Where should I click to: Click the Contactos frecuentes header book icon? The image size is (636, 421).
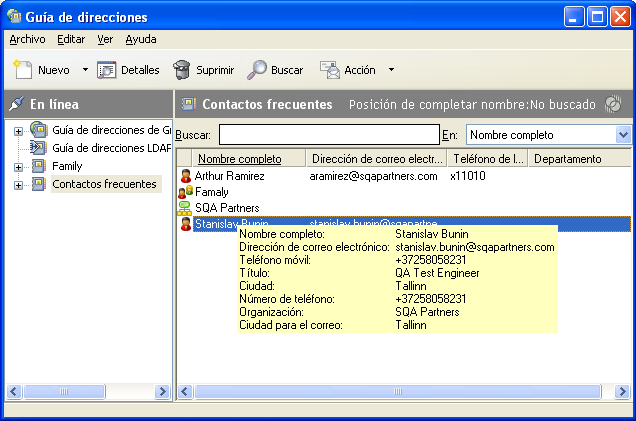tap(189, 104)
